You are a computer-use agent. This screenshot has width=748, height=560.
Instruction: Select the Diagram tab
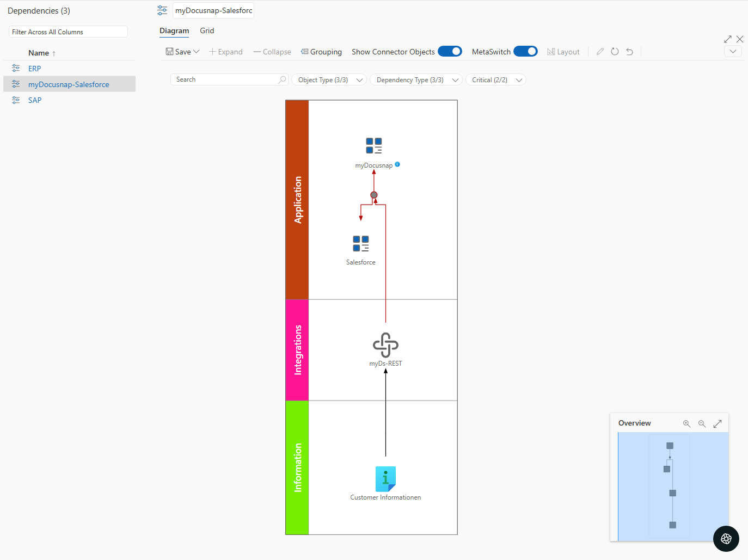(174, 30)
